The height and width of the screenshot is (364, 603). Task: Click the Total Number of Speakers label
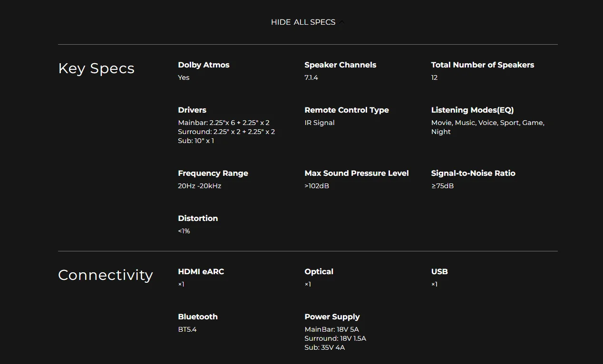[482, 65]
